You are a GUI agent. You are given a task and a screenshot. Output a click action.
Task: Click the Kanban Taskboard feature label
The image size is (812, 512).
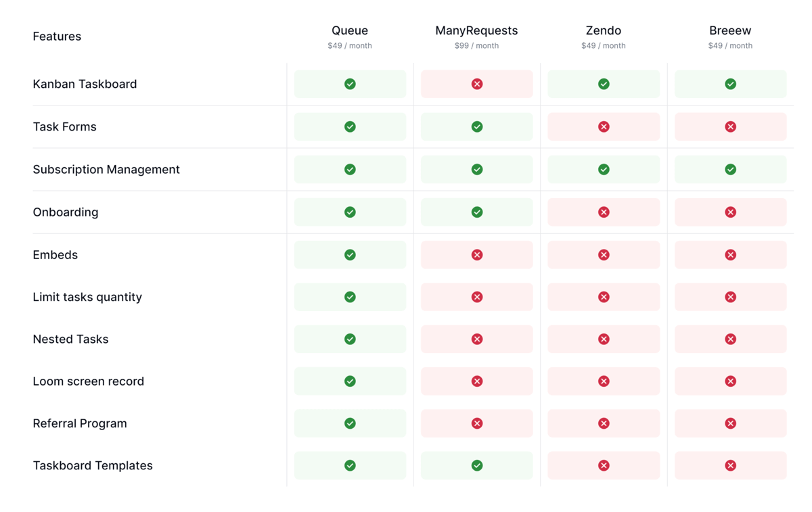(x=85, y=84)
